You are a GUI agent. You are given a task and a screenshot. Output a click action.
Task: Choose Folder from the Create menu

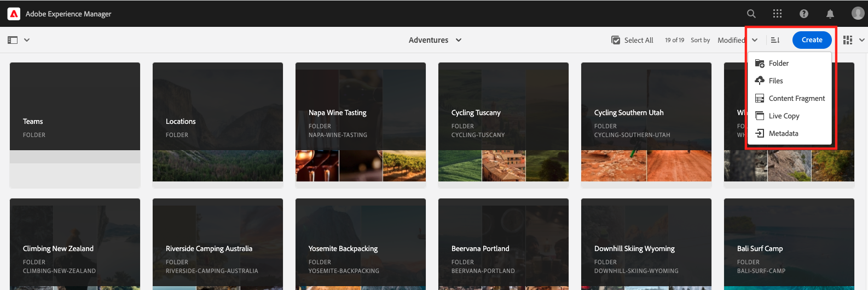(790, 63)
